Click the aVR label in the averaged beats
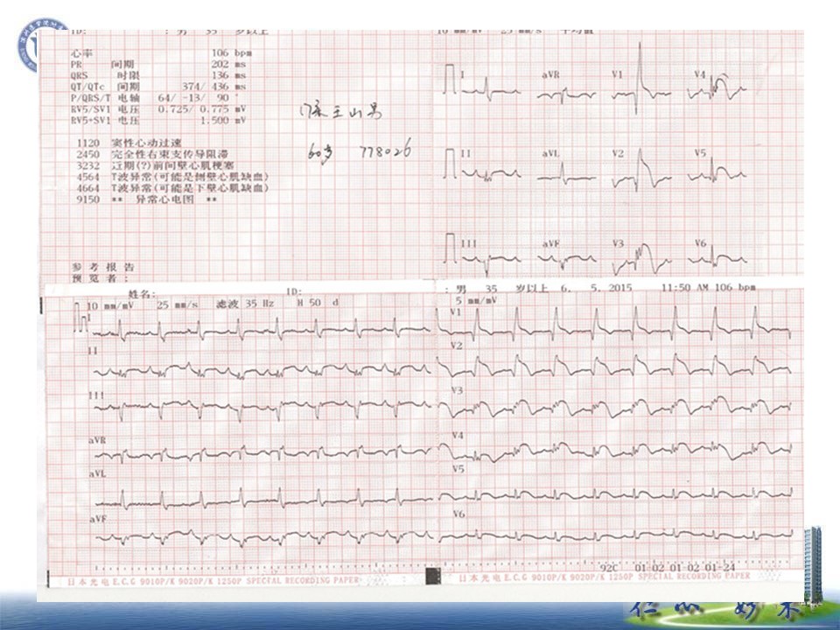This screenshot has width=840, height=630. [x=550, y=75]
